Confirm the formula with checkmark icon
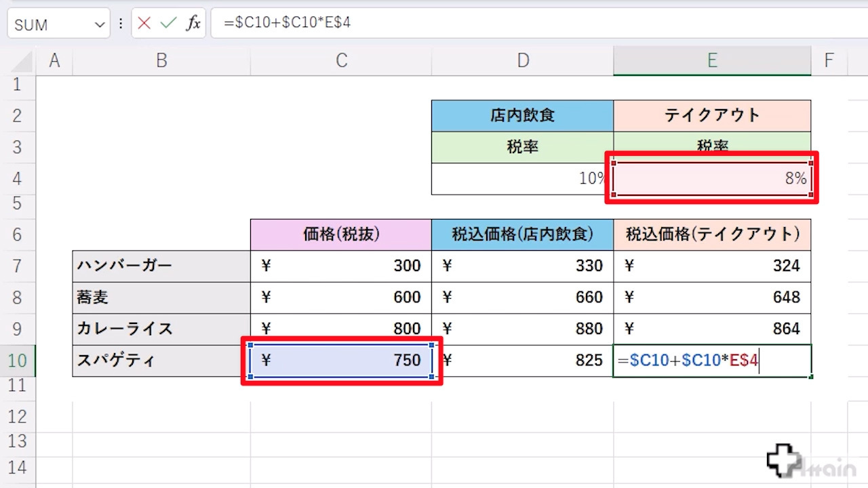Screen dimensions: 868x488 pyautogui.click(x=168, y=23)
